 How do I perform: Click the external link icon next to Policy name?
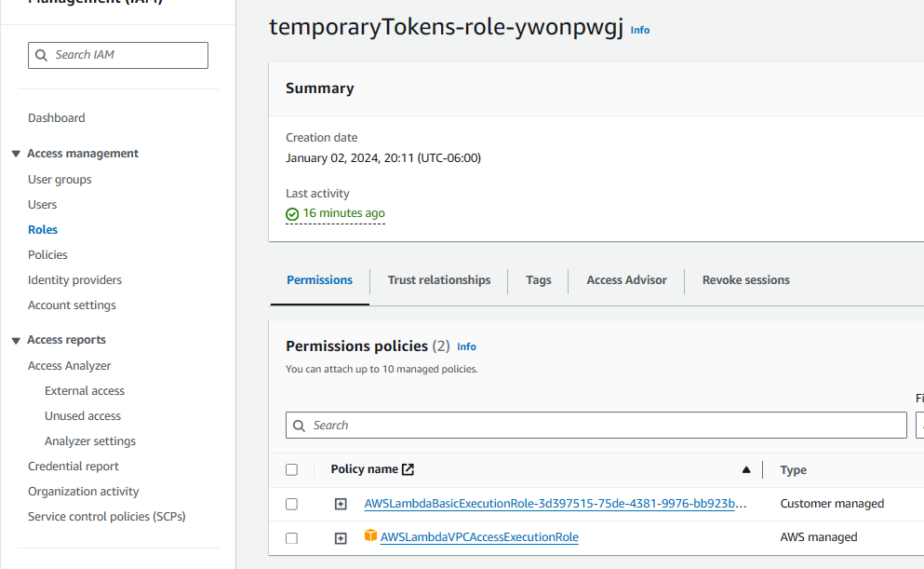pos(408,469)
